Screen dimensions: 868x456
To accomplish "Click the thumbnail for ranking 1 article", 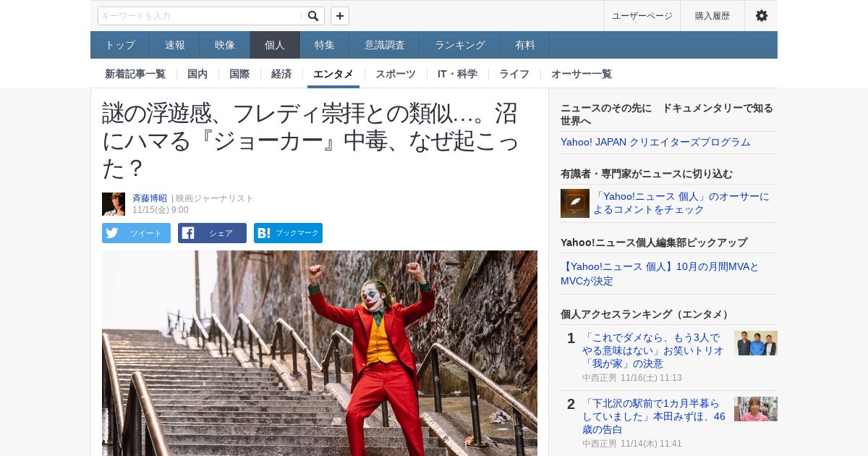I will point(756,343).
